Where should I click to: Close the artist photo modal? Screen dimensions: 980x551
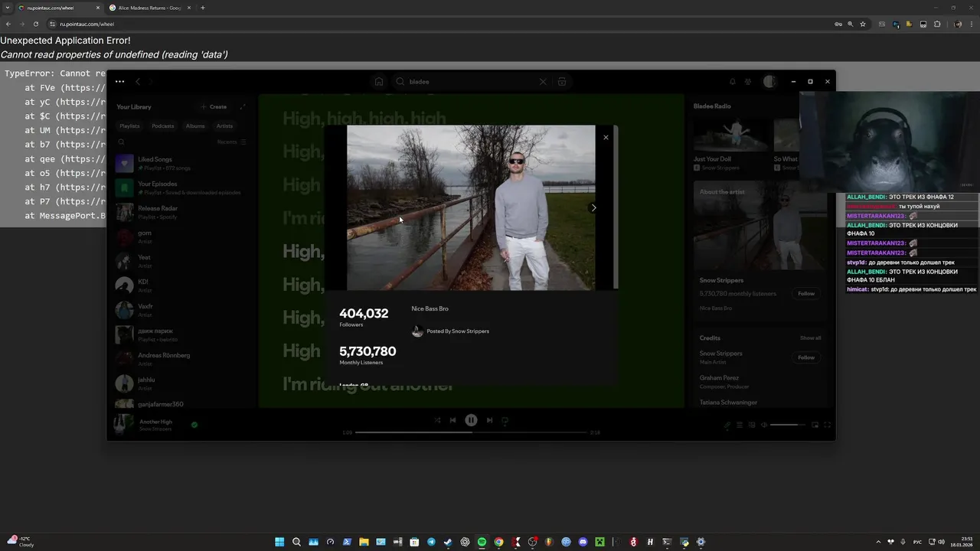606,138
